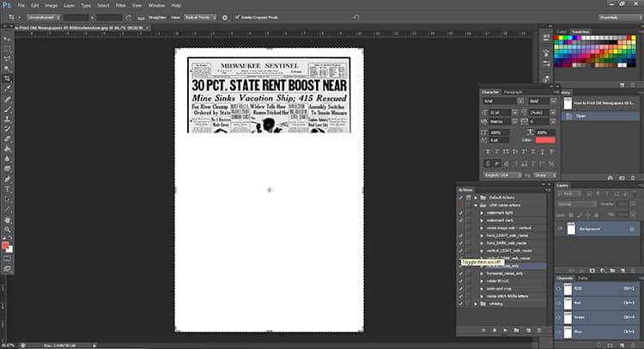Screen dimensions: 644x349
Task: Open the Filter menu
Action: pyautogui.click(x=120, y=5)
